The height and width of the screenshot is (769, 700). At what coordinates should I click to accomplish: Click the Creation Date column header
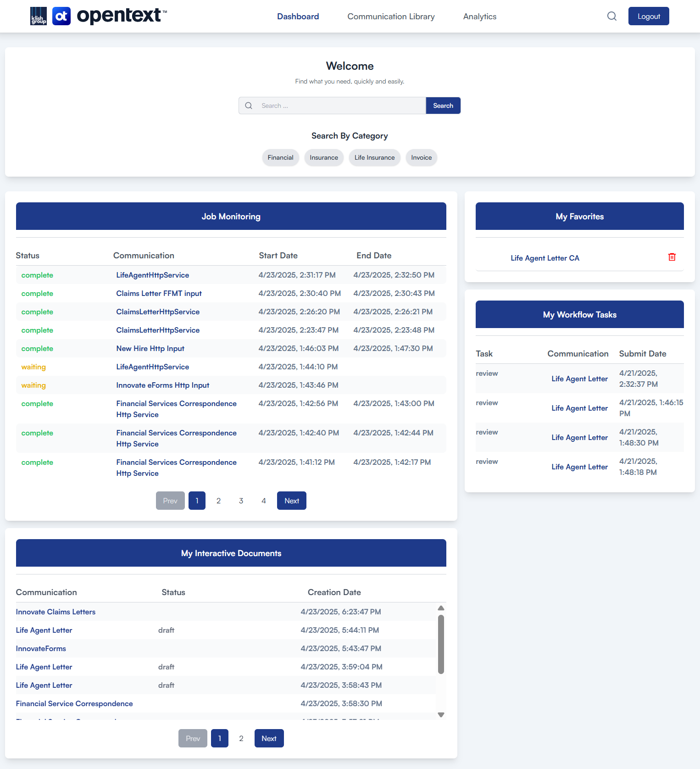pos(334,592)
